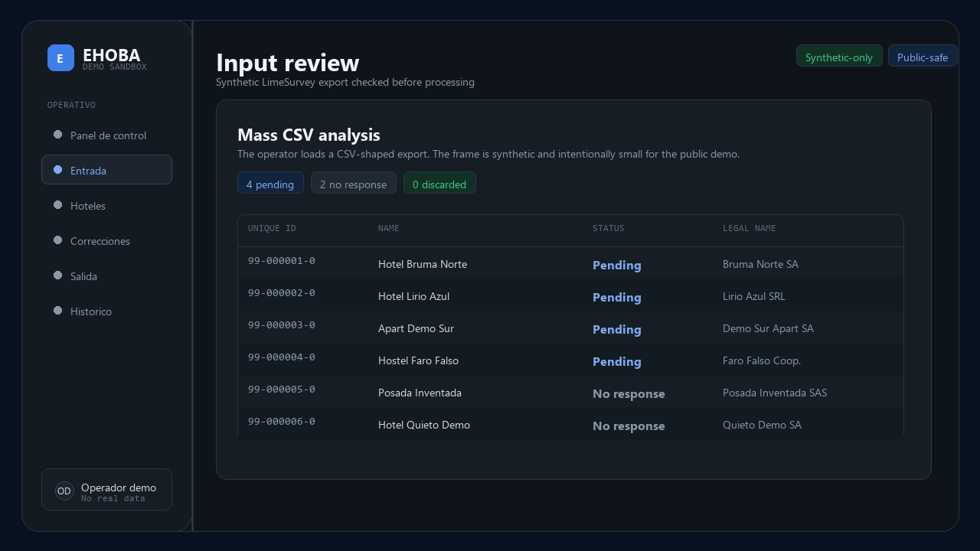Click Hotel Bruma Norte name

pyautogui.click(x=423, y=264)
